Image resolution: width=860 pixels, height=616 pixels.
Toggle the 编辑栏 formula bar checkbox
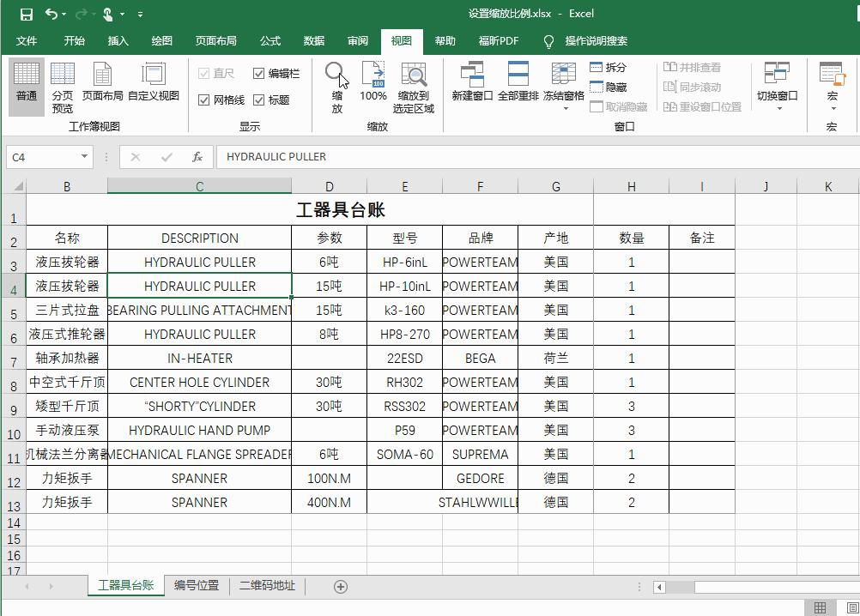[x=258, y=73]
